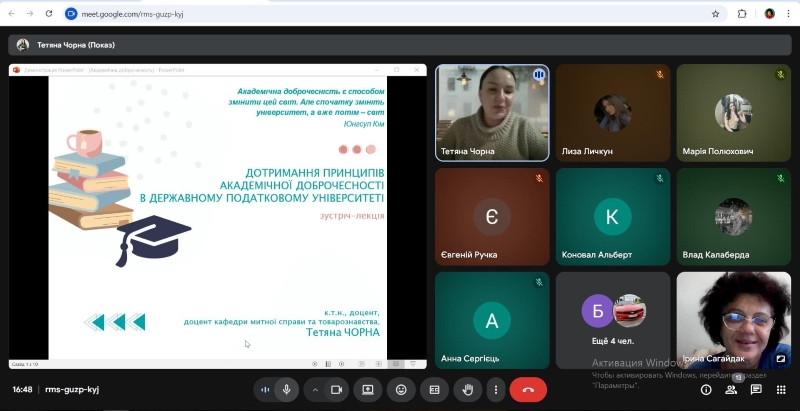Open the meeting details info icon
This screenshot has height=411, width=800.
click(706, 389)
